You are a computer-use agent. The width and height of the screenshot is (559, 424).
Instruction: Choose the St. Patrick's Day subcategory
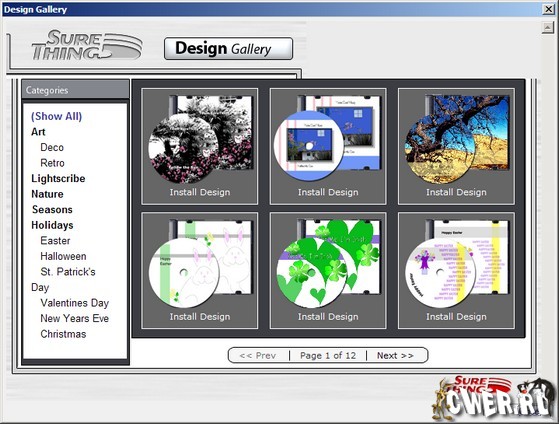63,279
